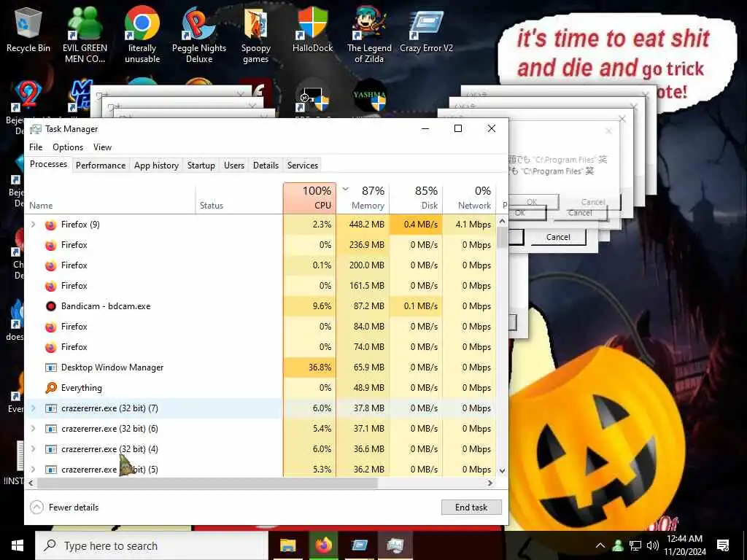Sort processes by Disk column

pos(417,198)
